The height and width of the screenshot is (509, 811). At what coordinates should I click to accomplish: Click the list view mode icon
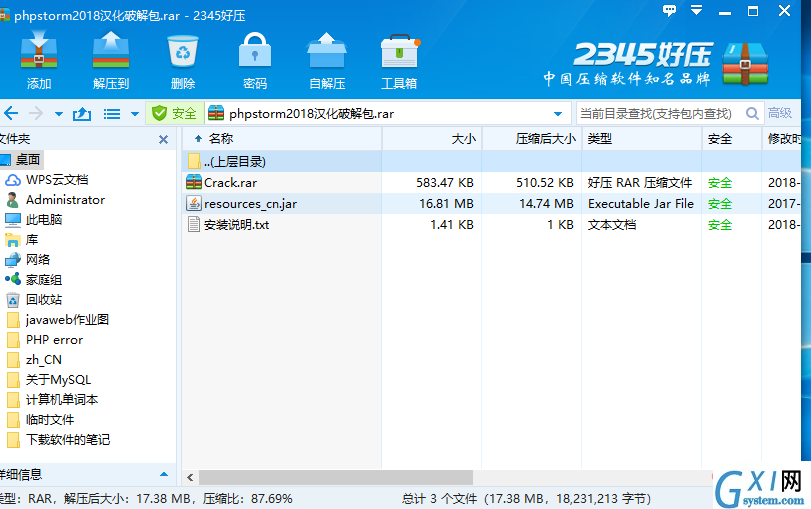(x=112, y=113)
